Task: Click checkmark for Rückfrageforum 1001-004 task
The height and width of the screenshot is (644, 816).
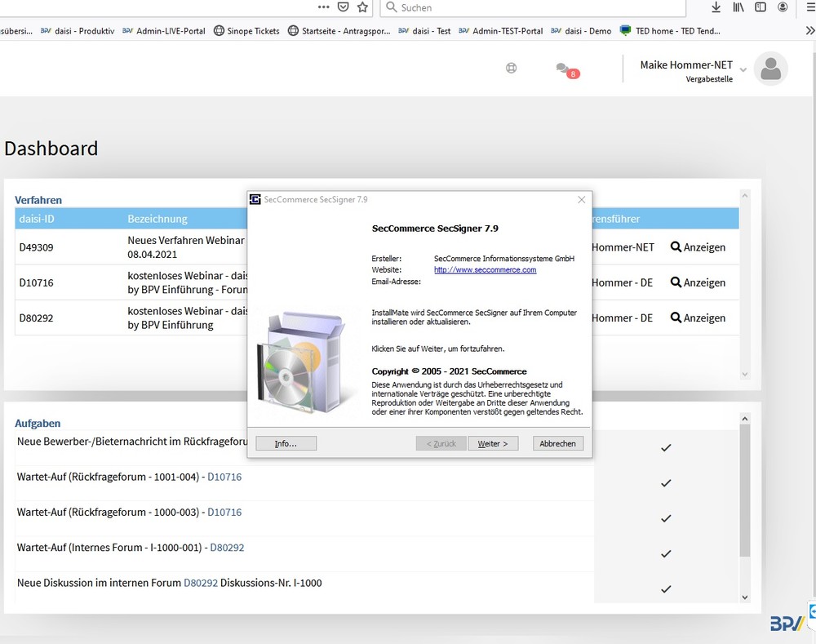Action: coord(666,483)
